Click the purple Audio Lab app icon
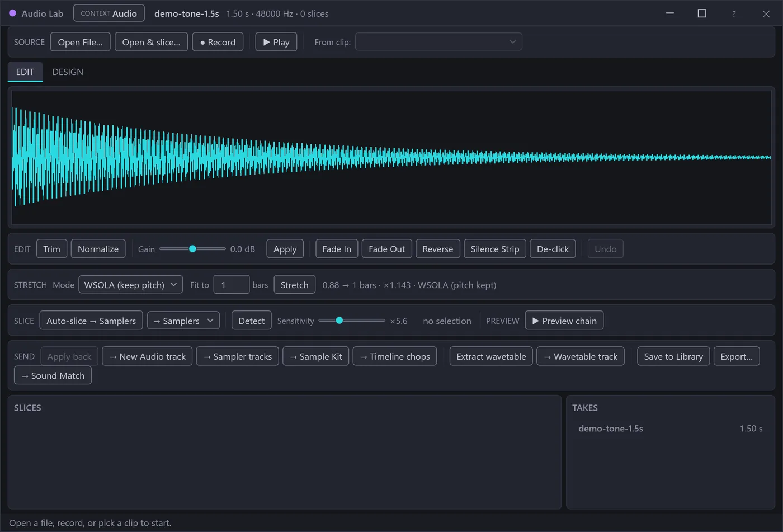Viewport: 783px width, 532px height. (13, 13)
